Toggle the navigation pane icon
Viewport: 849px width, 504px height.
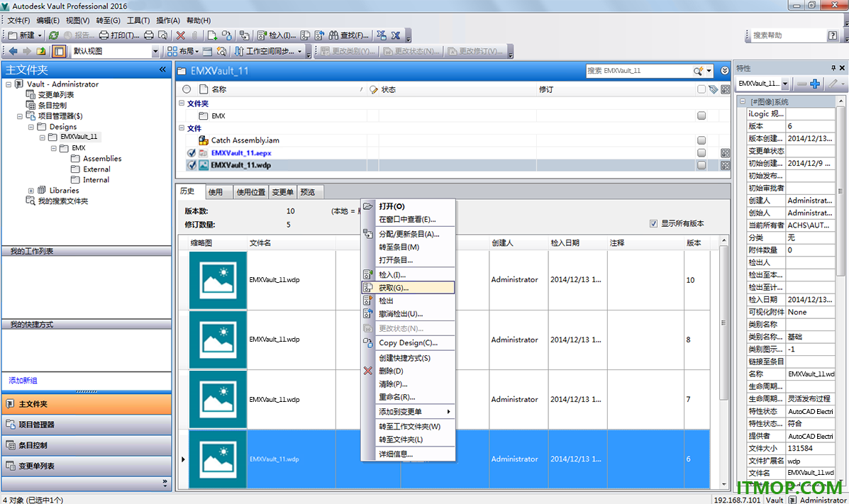[x=58, y=51]
